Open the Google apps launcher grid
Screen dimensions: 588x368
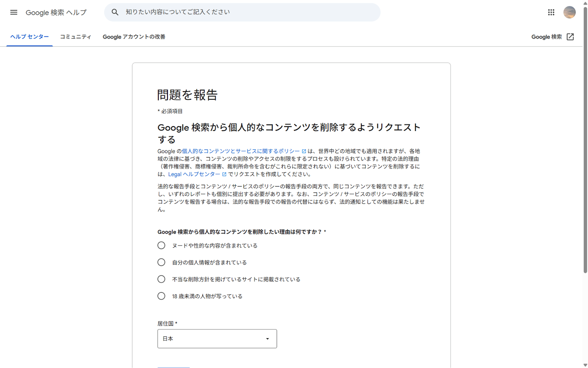pyautogui.click(x=551, y=12)
